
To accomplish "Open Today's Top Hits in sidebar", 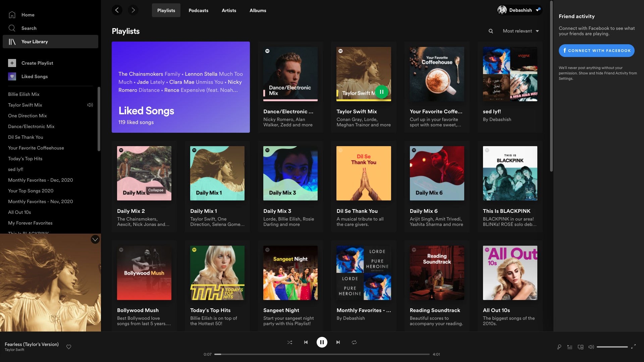I will (x=25, y=159).
